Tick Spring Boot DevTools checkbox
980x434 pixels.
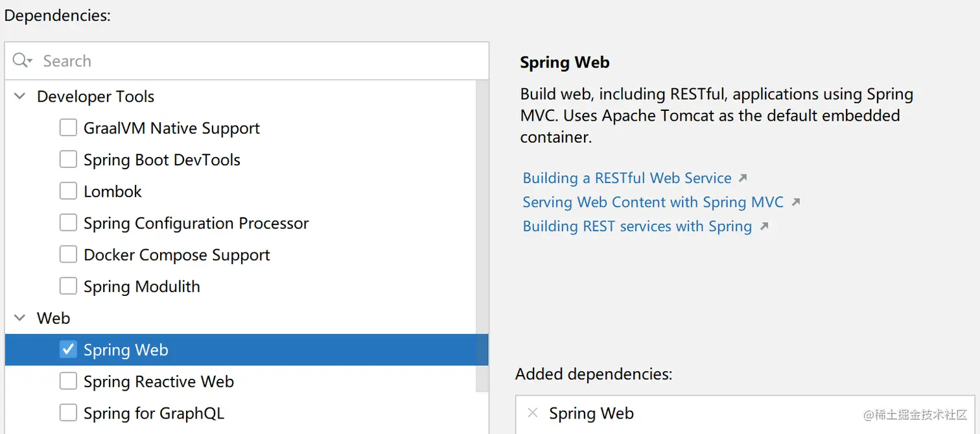pos(68,160)
